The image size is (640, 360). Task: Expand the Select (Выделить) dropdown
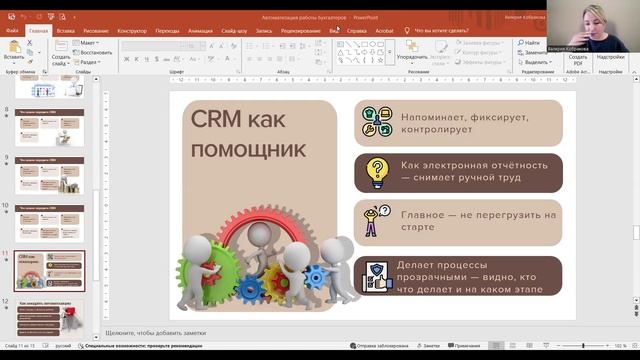(x=535, y=62)
